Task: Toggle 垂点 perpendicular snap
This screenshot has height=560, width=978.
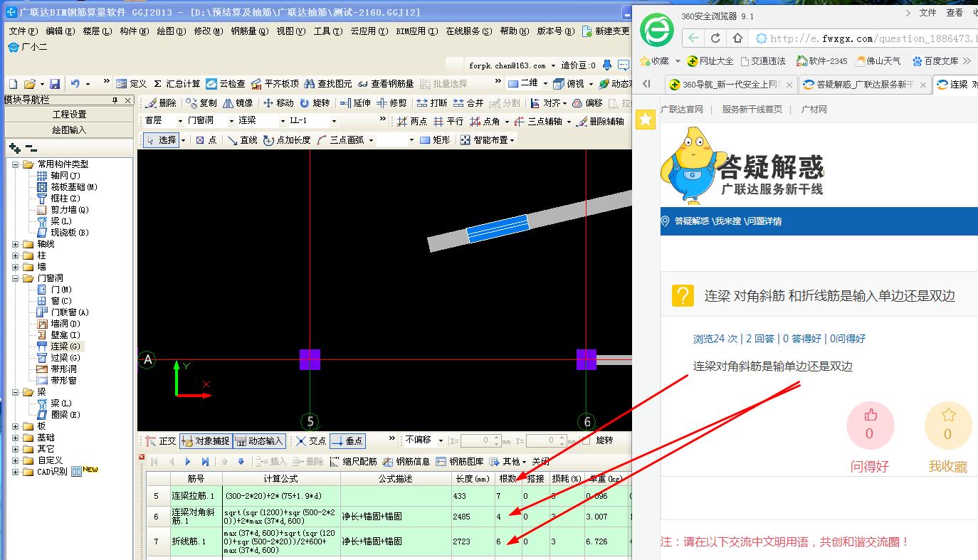Action: pos(347,441)
